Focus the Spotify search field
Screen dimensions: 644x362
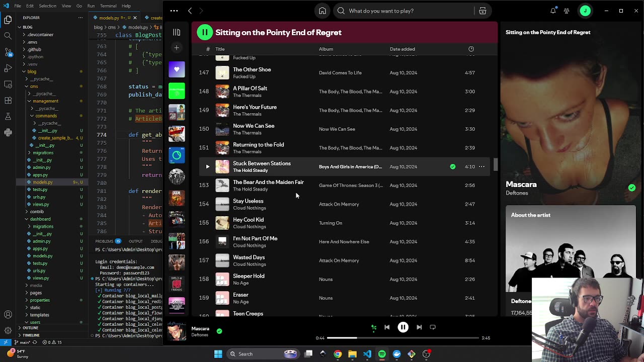(405, 11)
